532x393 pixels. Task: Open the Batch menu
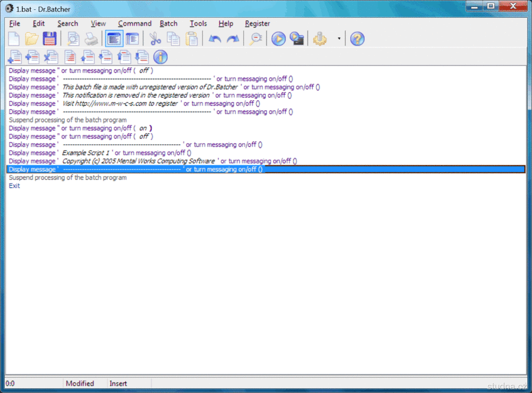pyautogui.click(x=168, y=23)
